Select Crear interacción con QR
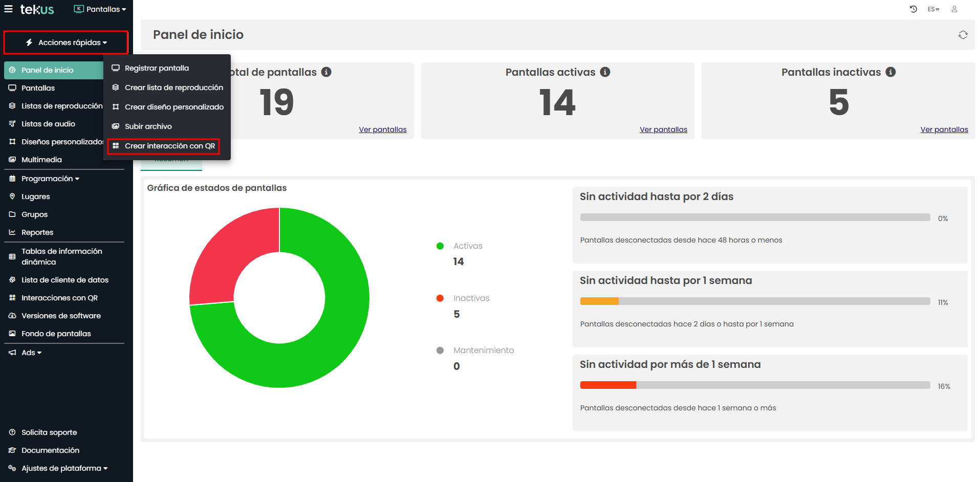This screenshot has height=482, width=980. tap(169, 146)
